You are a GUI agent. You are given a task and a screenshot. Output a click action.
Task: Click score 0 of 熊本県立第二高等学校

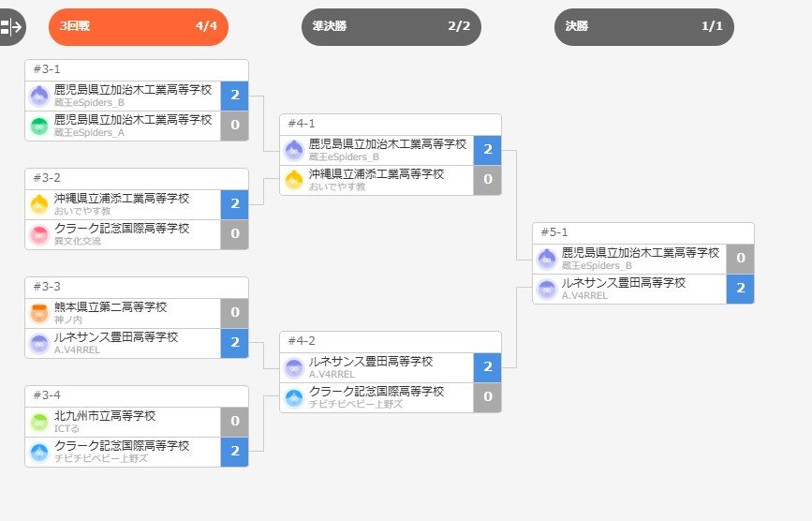[x=234, y=313]
